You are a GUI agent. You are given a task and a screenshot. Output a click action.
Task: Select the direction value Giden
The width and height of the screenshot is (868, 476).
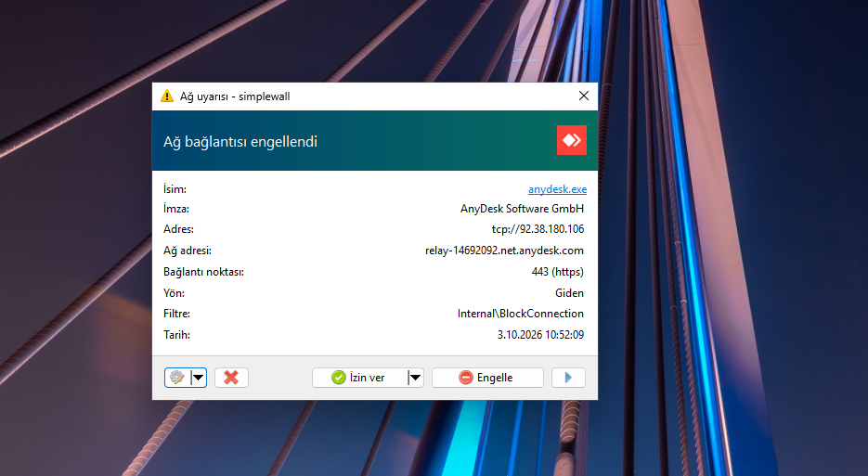pos(570,293)
